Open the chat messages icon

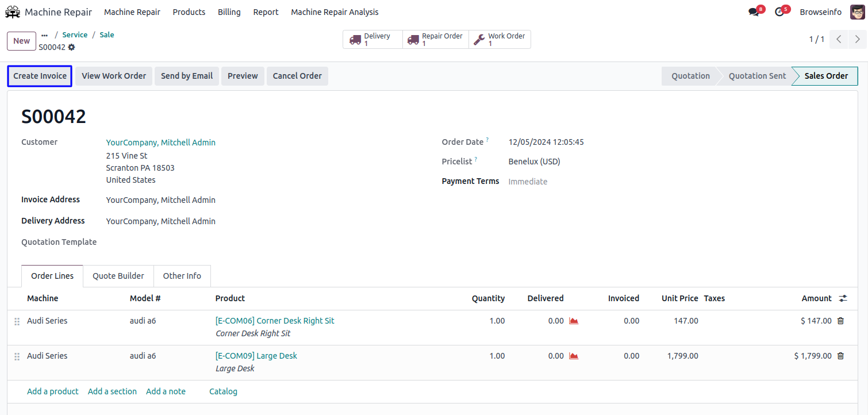(x=754, y=12)
